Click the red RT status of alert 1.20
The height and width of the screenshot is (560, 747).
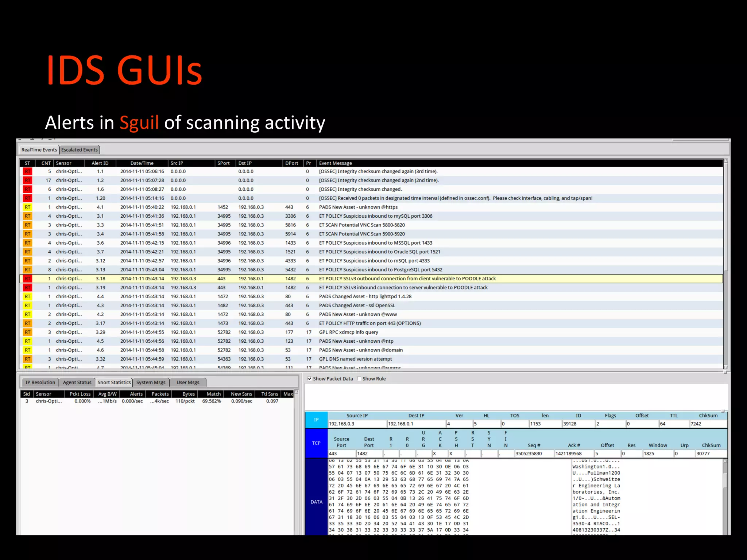[28, 198]
